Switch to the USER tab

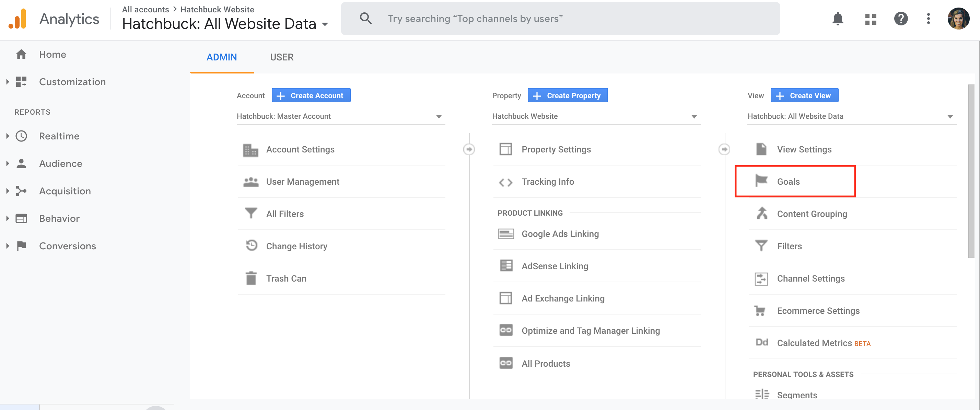point(281,57)
